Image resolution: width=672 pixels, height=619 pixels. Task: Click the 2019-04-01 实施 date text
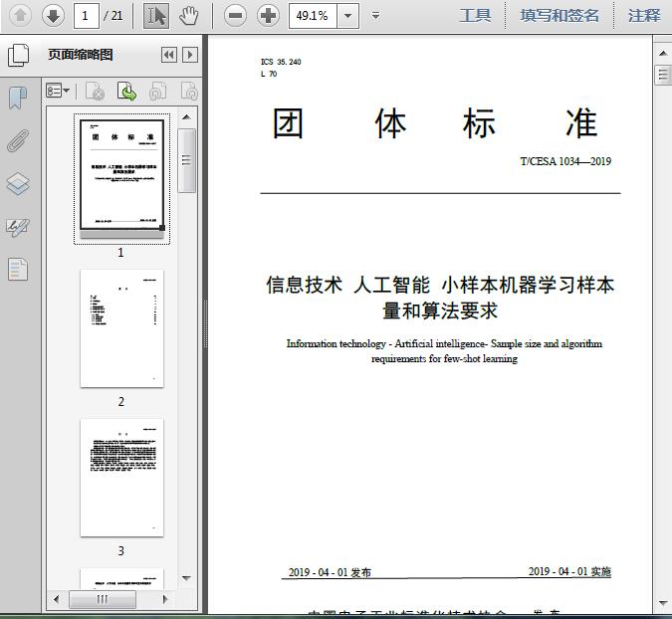569,571
